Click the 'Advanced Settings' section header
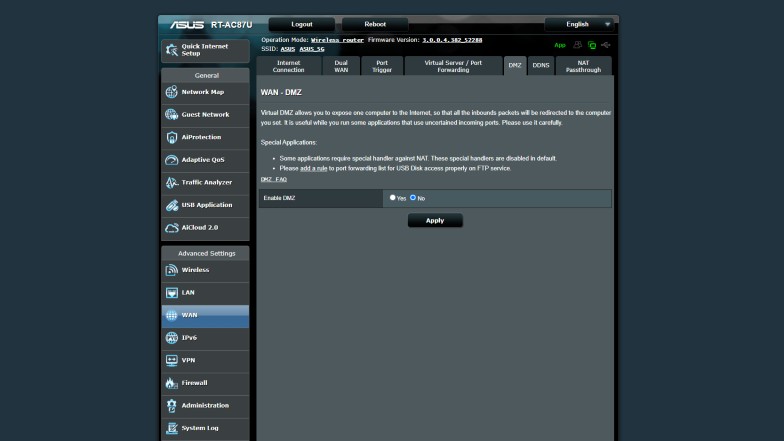Viewport: 784px width, 441px height. [x=206, y=254]
